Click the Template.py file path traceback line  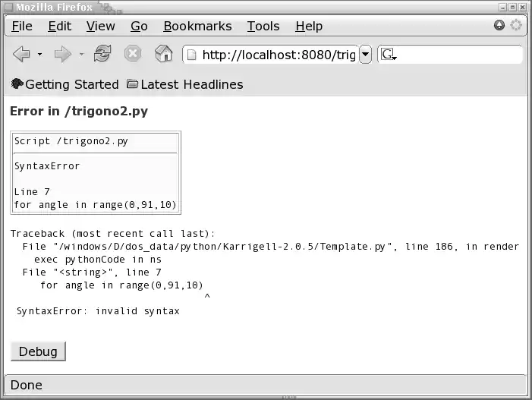(x=271, y=247)
